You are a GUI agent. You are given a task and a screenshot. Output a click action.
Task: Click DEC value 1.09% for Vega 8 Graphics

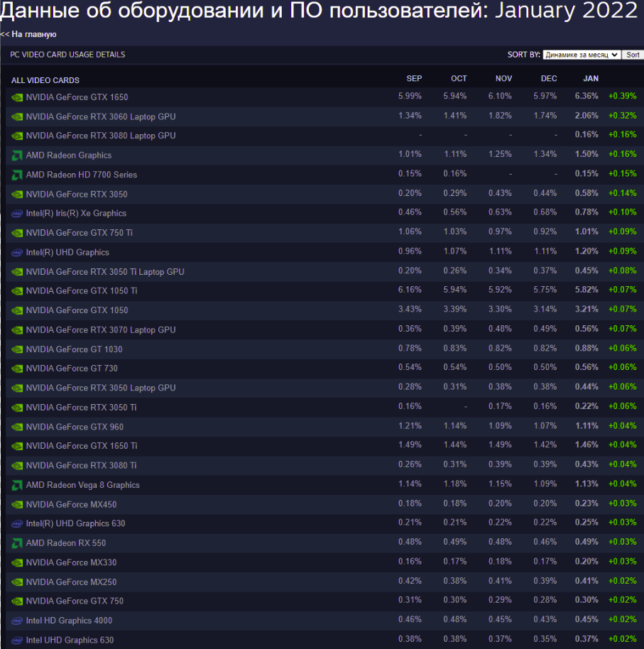[545, 484]
